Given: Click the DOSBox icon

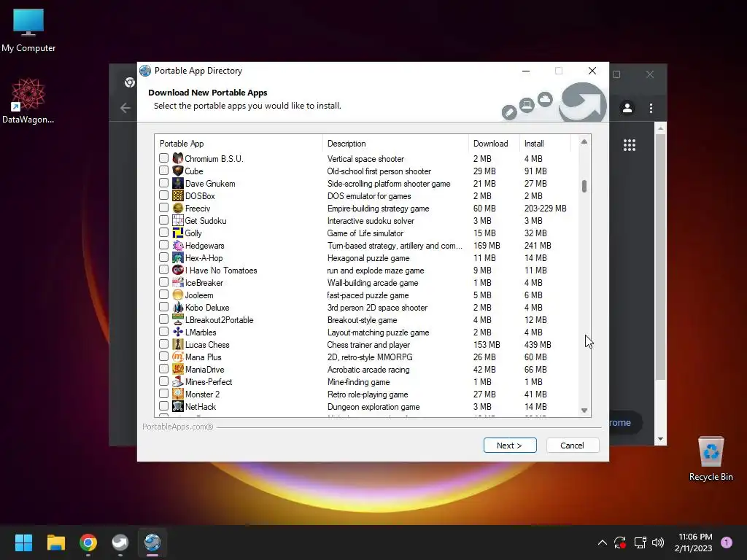Looking at the screenshot, I should tap(178, 195).
